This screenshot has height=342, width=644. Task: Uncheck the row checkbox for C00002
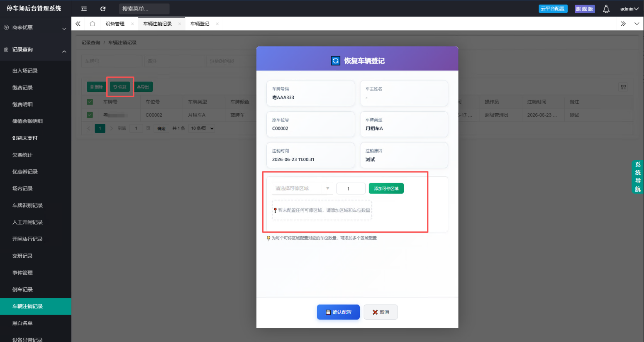click(x=90, y=115)
